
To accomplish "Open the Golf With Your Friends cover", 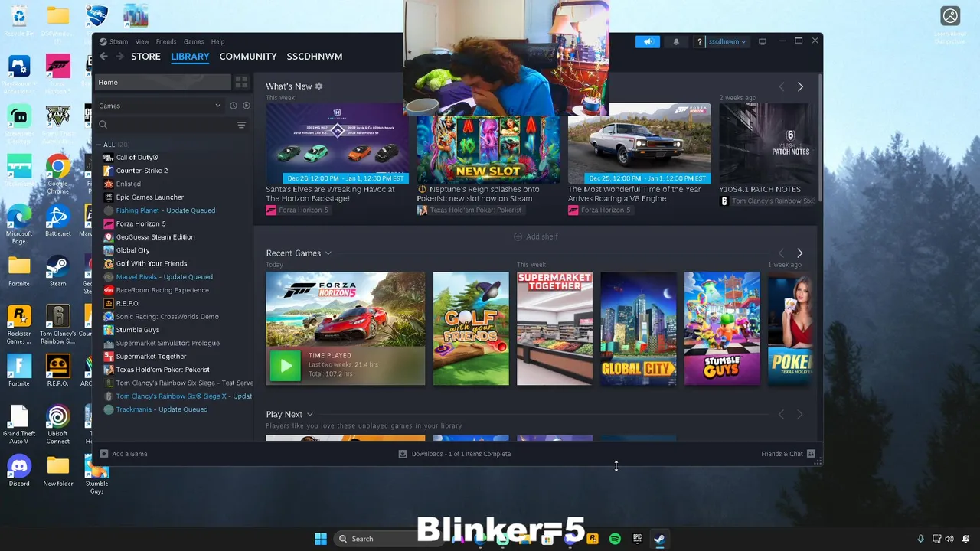I will 471,328.
